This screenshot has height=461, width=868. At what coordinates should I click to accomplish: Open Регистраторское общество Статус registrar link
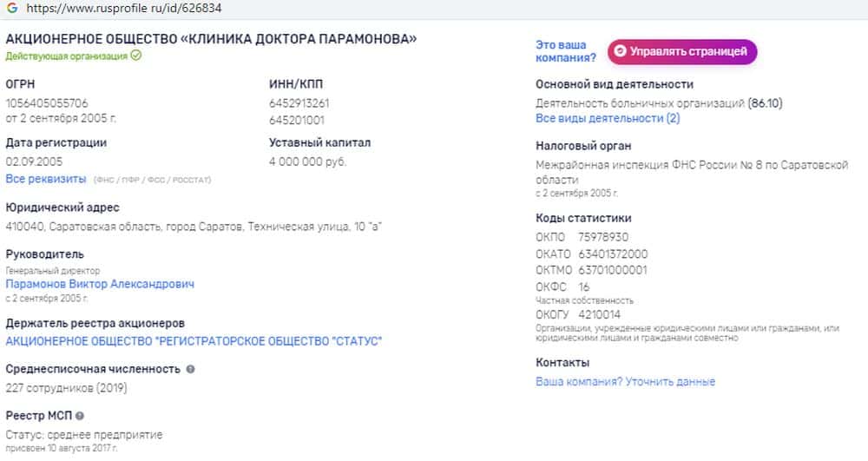coord(194,341)
